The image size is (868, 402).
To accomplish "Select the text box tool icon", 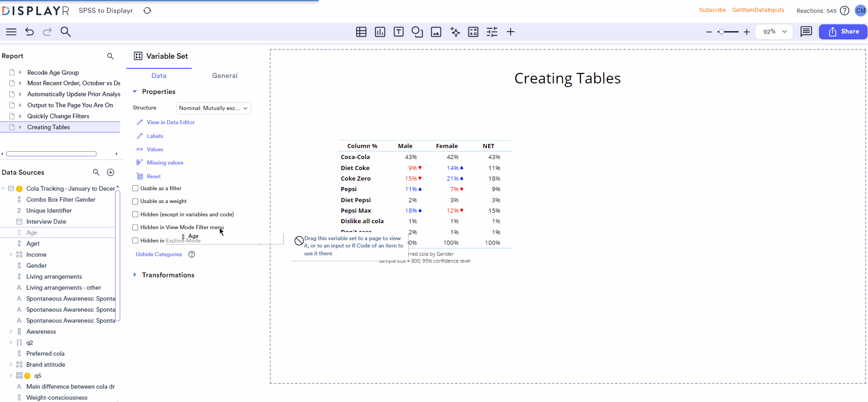I will [x=399, y=32].
